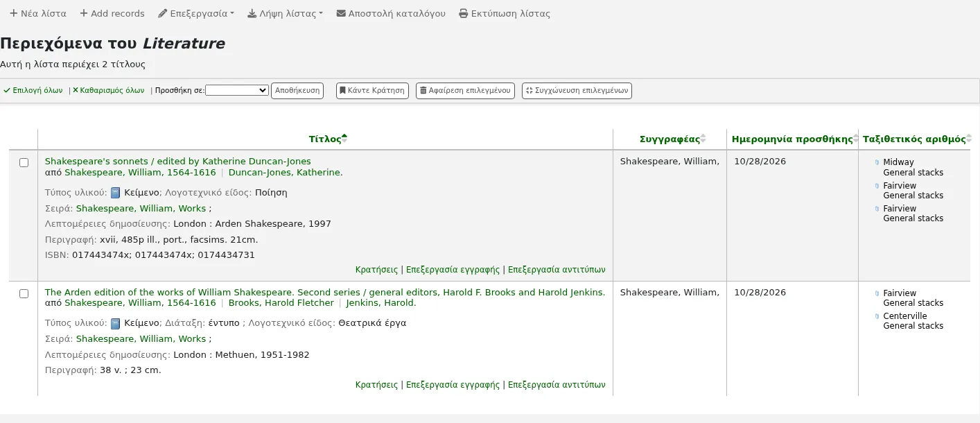Click the book icon in Arden edition row
This screenshot has width=980, height=423.
(116, 323)
